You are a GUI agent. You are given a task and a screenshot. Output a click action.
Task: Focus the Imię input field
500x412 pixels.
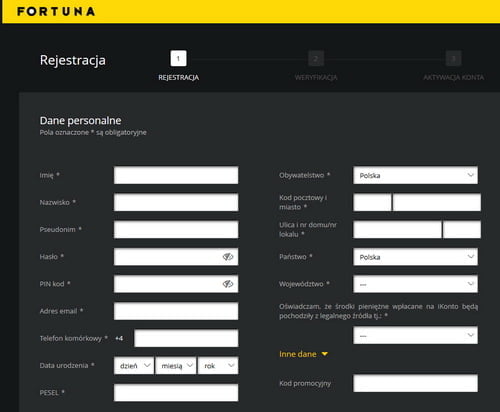pyautogui.click(x=176, y=175)
